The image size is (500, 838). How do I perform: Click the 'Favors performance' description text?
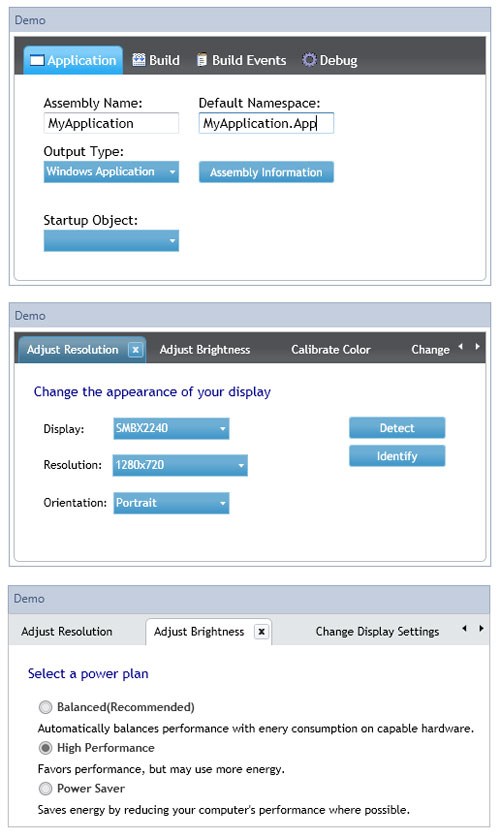(161, 769)
